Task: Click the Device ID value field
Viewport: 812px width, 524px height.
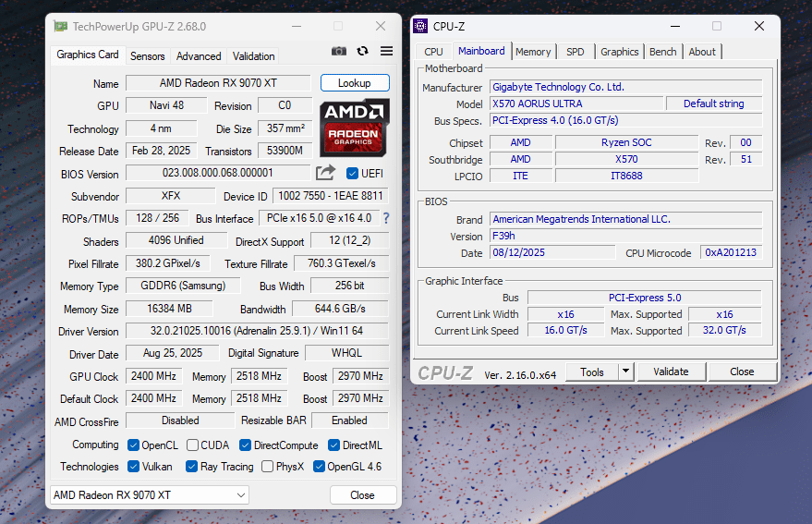Action: click(331, 196)
